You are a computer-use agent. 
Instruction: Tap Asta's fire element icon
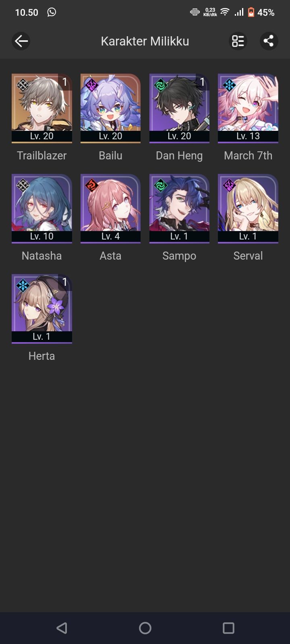click(x=91, y=185)
